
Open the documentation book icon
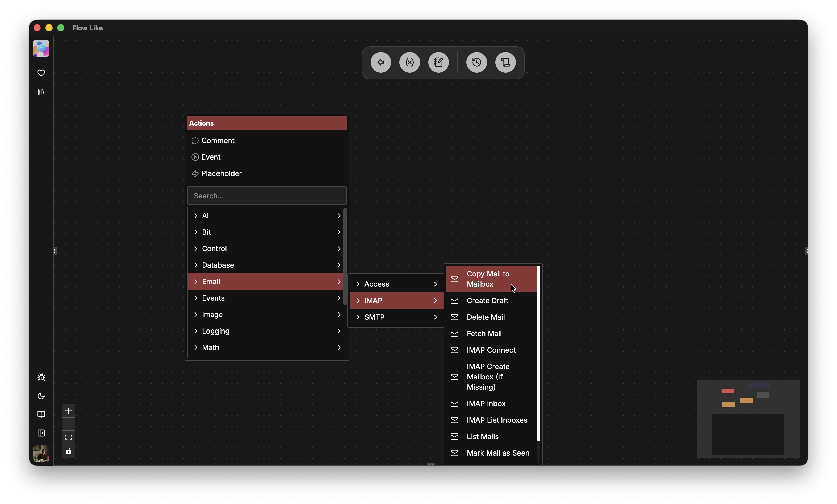pos(41,414)
